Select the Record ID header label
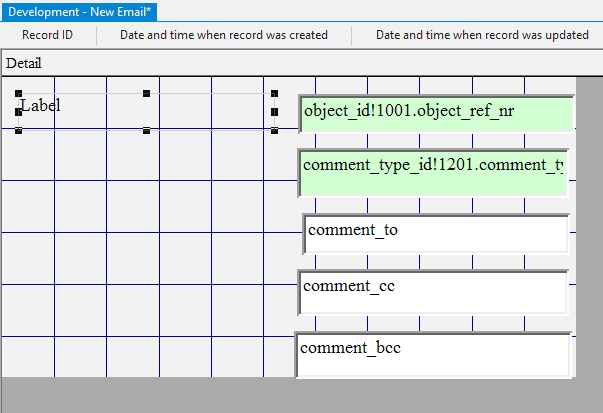 click(x=47, y=35)
